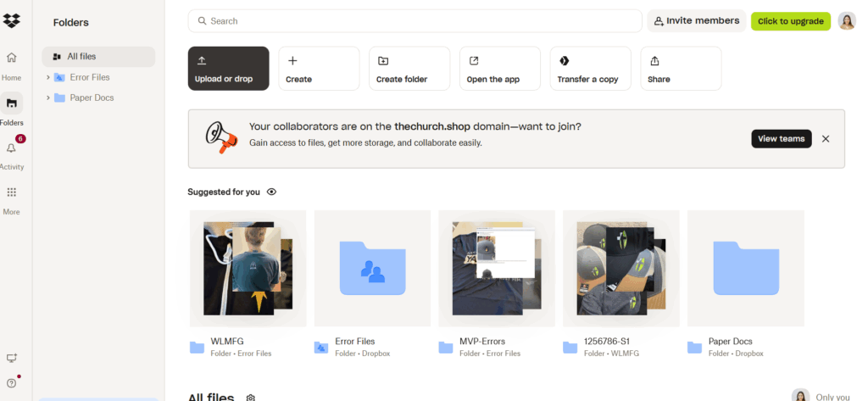Open the user profile avatar
The width and height of the screenshot is (868, 401).
[x=846, y=21]
